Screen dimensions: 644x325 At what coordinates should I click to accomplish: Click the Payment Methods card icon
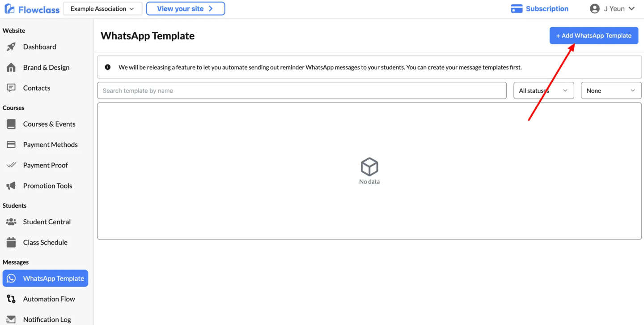[x=11, y=145]
